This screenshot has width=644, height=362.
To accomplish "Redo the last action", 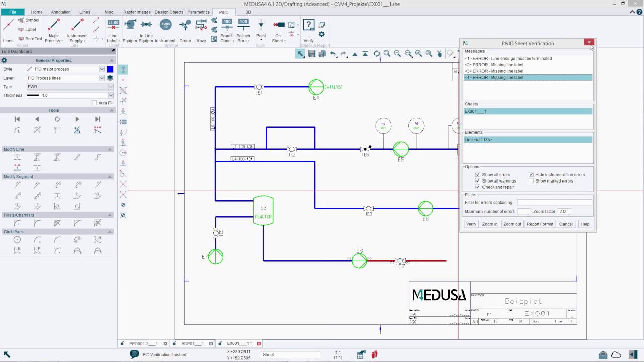I will (x=343, y=54).
